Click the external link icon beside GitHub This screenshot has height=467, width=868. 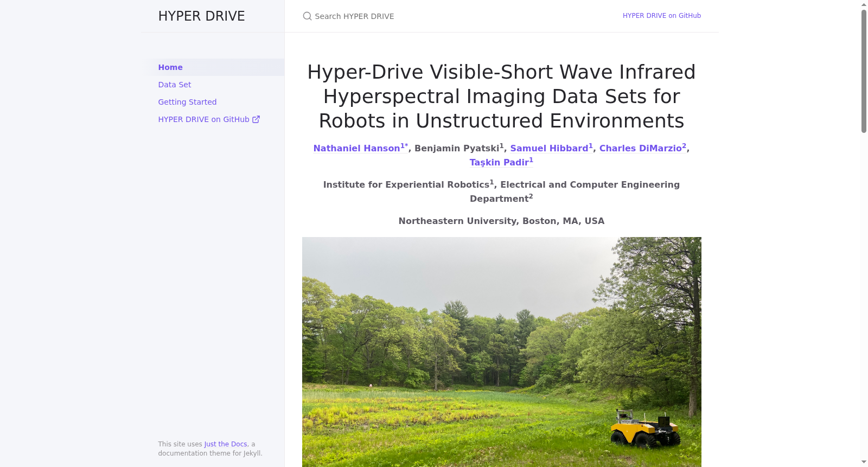256,119
